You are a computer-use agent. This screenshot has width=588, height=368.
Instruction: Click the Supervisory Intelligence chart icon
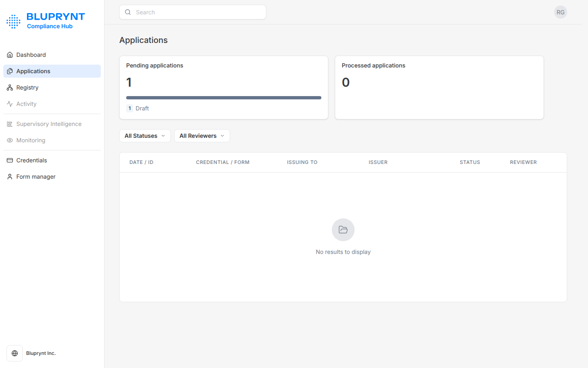(10, 124)
